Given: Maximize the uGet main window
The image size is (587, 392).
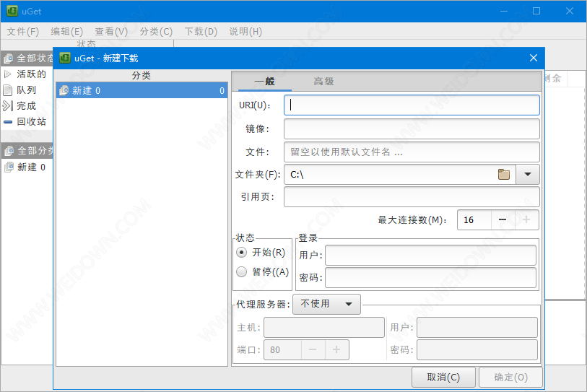Looking at the screenshot, I should click(536, 12).
